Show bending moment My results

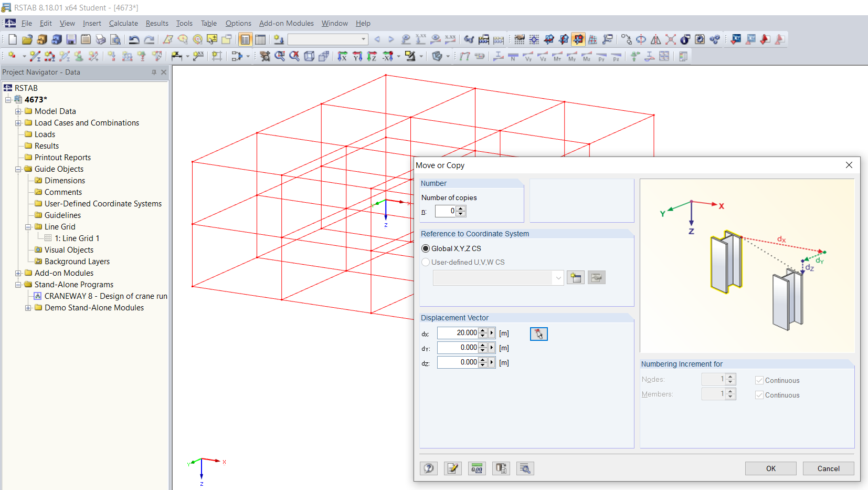[x=572, y=56]
